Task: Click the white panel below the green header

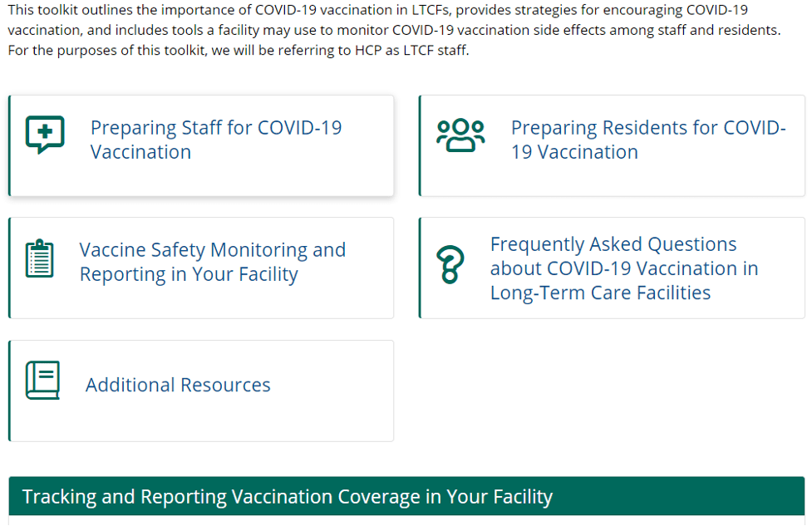Action: [406, 521]
